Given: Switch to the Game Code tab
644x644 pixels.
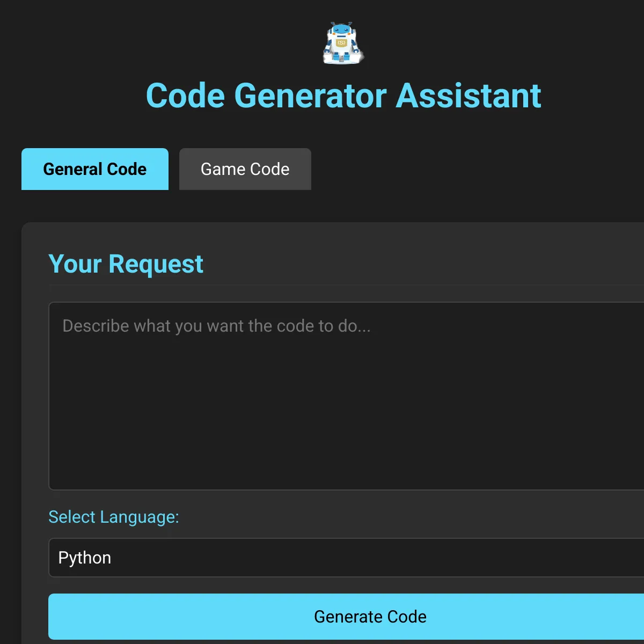Looking at the screenshot, I should (x=245, y=169).
